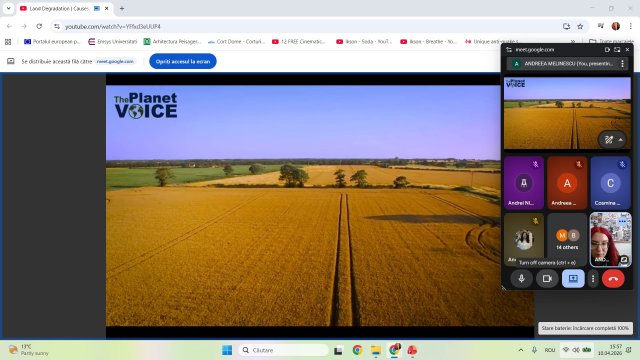Image resolution: width=640 pixels, height=360 pixels.
Task: Open 'Cort Dome - Corturi' bookmark
Action: coord(237,42)
